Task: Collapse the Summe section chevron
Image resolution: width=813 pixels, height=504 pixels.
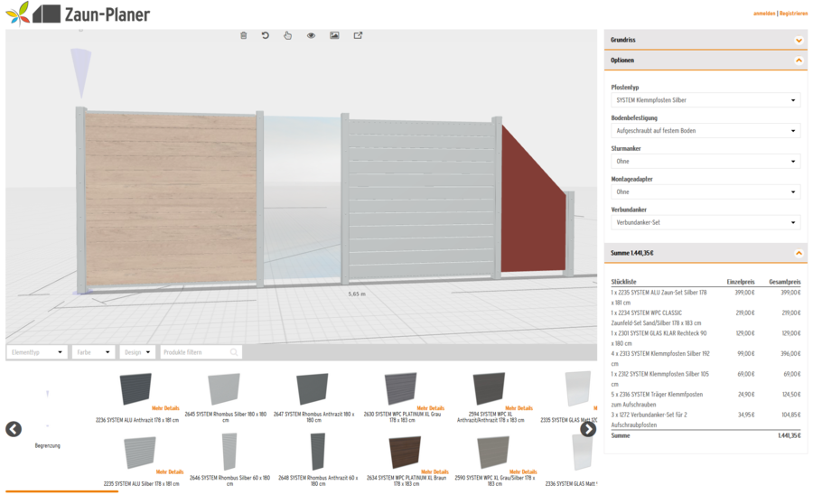Action: pyautogui.click(x=799, y=253)
